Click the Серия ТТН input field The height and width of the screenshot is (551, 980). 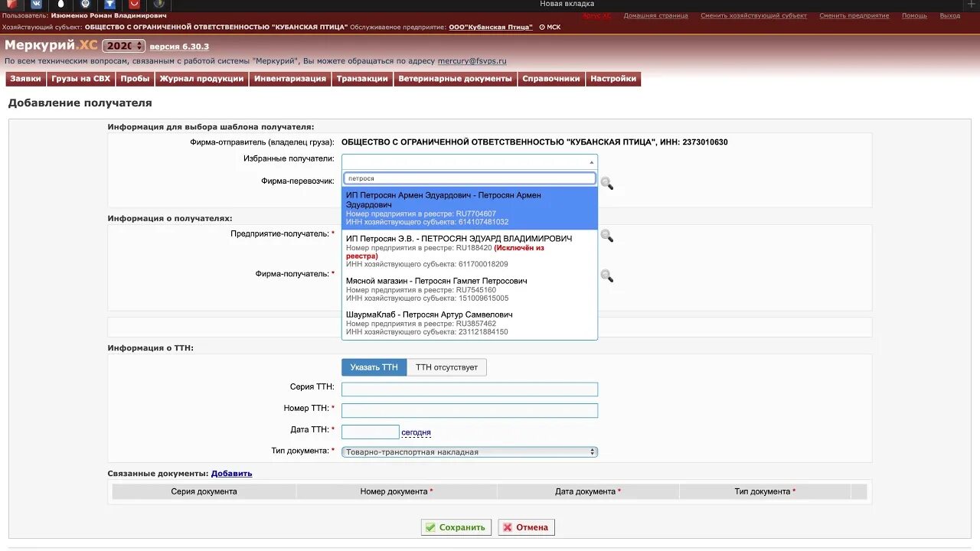tap(469, 390)
